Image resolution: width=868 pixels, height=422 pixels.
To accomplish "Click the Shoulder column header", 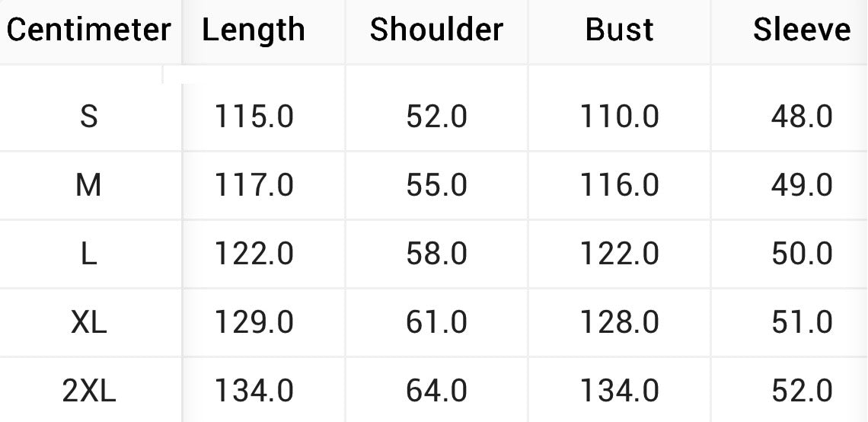I will click(x=436, y=30).
